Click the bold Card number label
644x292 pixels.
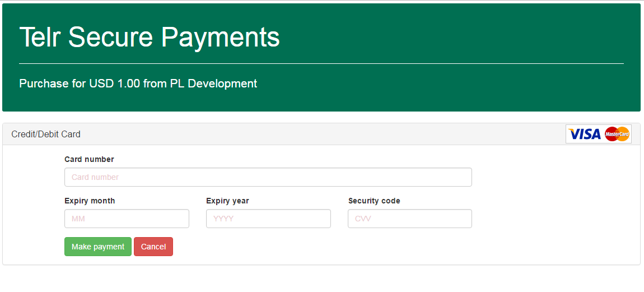tap(89, 159)
